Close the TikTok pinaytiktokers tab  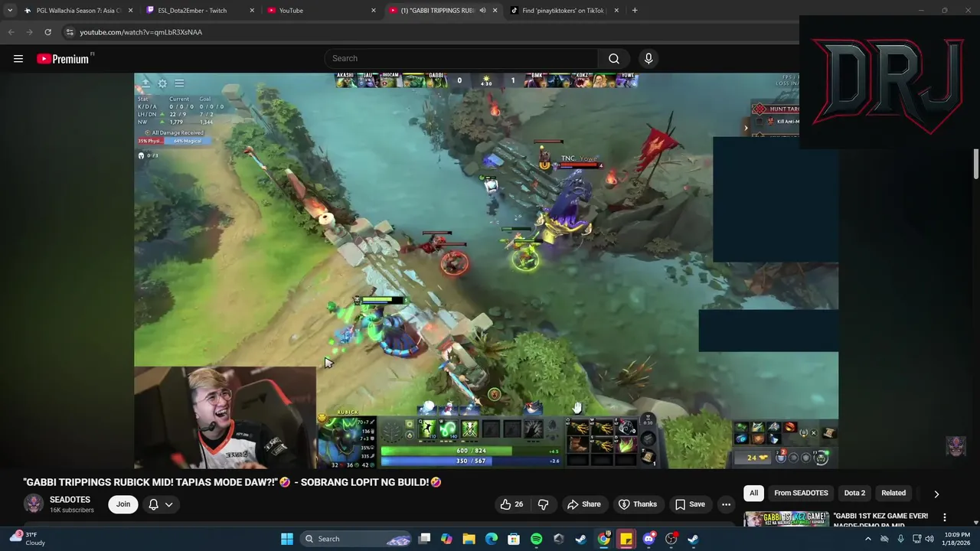616,11
